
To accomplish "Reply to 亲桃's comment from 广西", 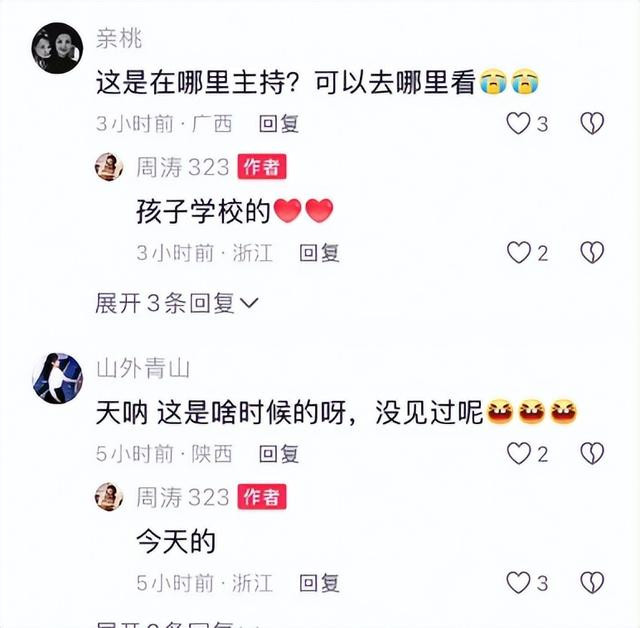I will (279, 124).
